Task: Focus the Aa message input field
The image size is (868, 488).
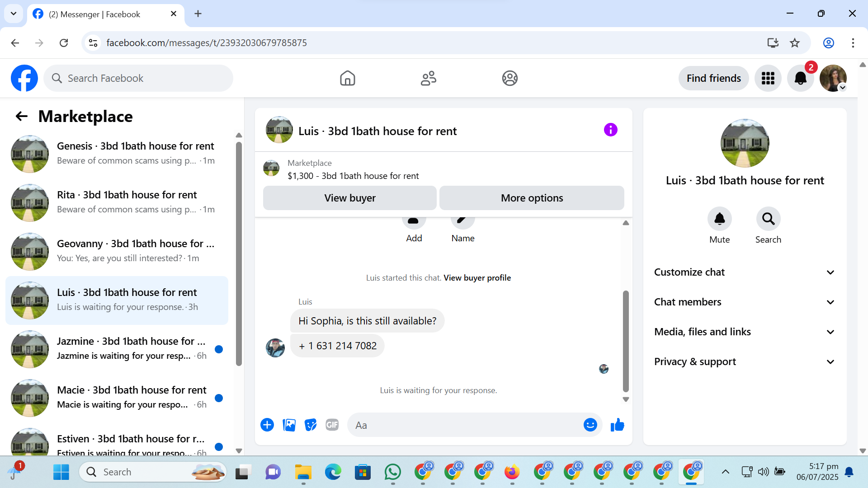Action: 474,425
